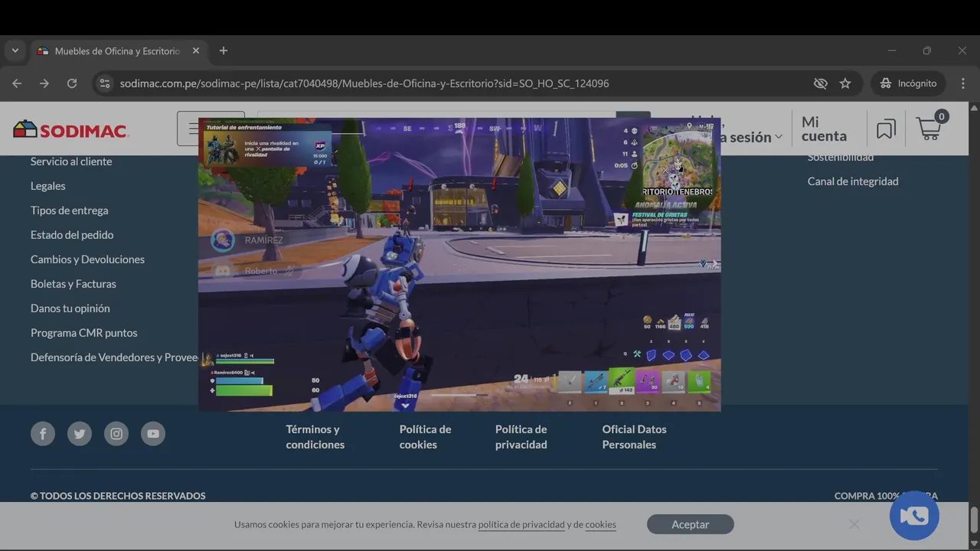Accept cookies with the Aceptar button
980x551 pixels.
[x=691, y=524]
